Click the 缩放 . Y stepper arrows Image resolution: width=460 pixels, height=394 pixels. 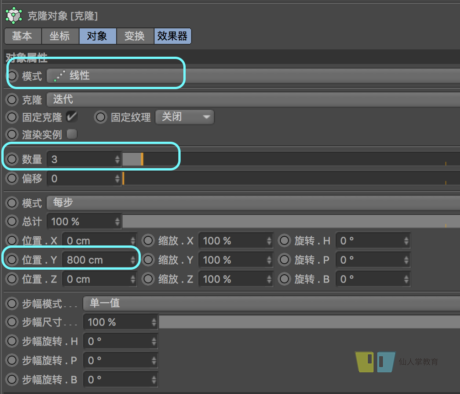269,260
